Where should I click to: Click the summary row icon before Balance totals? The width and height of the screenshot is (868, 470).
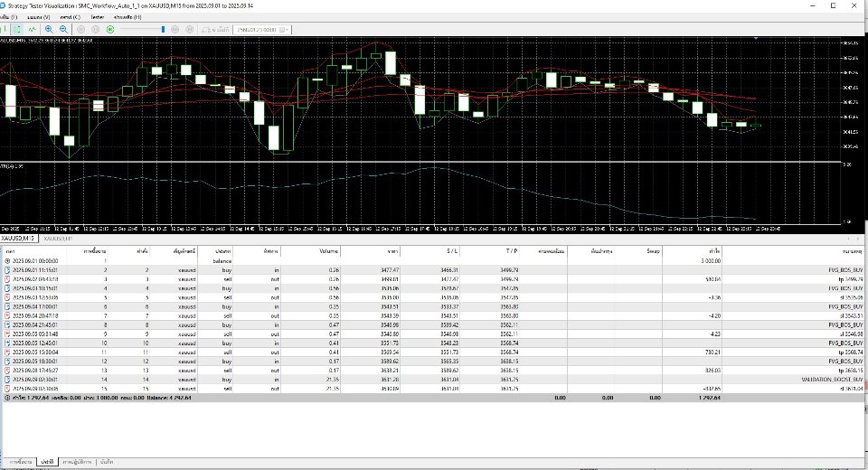[x=7, y=398]
